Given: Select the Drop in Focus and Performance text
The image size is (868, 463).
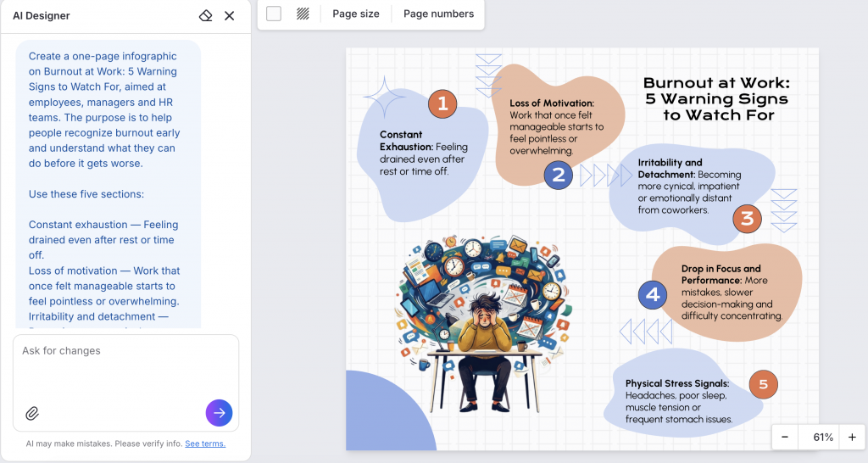Looking at the screenshot, I should (x=732, y=292).
